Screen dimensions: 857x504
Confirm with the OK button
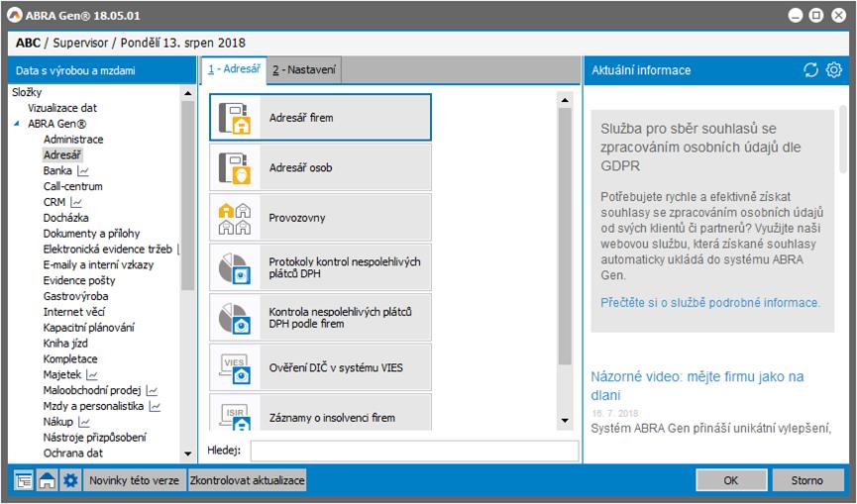pyautogui.click(x=731, y=480)
